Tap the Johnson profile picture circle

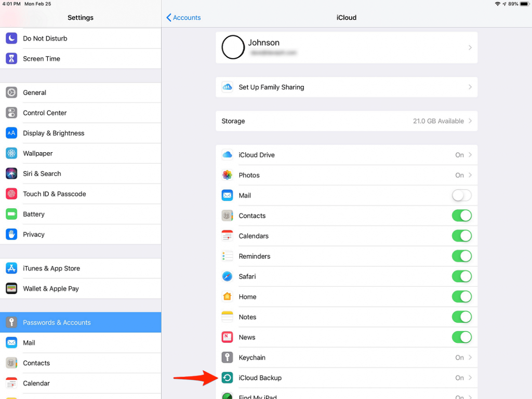[233, 47]
